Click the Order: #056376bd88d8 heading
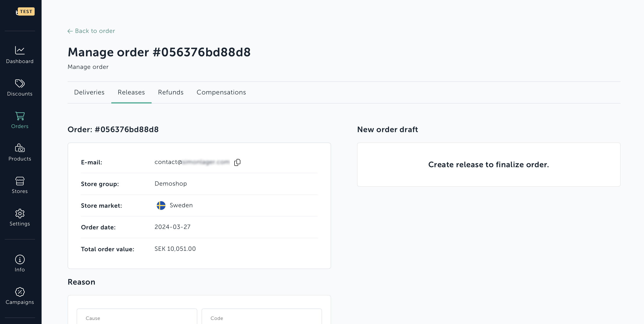Screen dimensions: 644x324 tap(113, 130)
